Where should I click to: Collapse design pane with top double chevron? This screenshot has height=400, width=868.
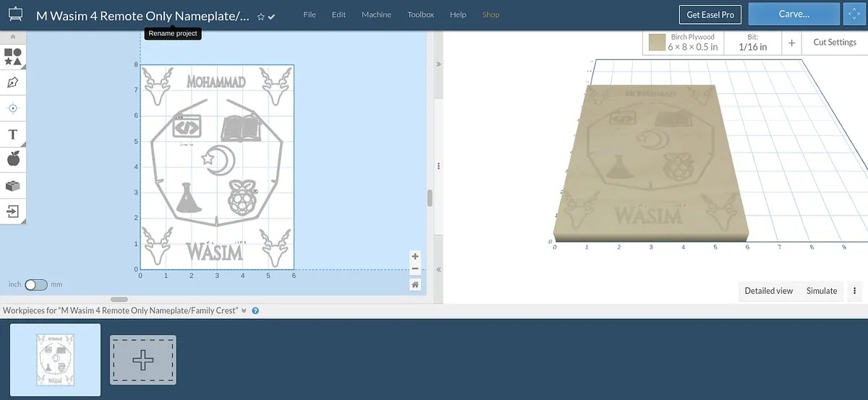(438, 64)
